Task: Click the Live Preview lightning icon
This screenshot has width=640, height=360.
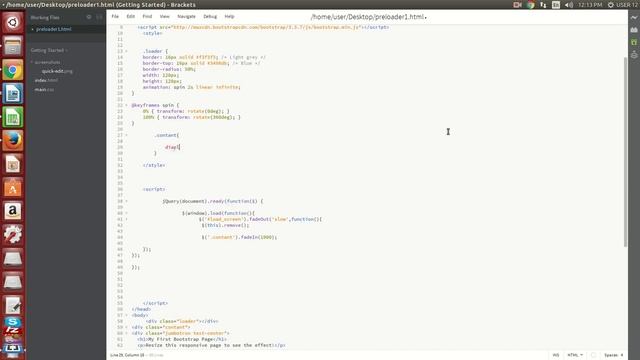Action: (634, 17)
